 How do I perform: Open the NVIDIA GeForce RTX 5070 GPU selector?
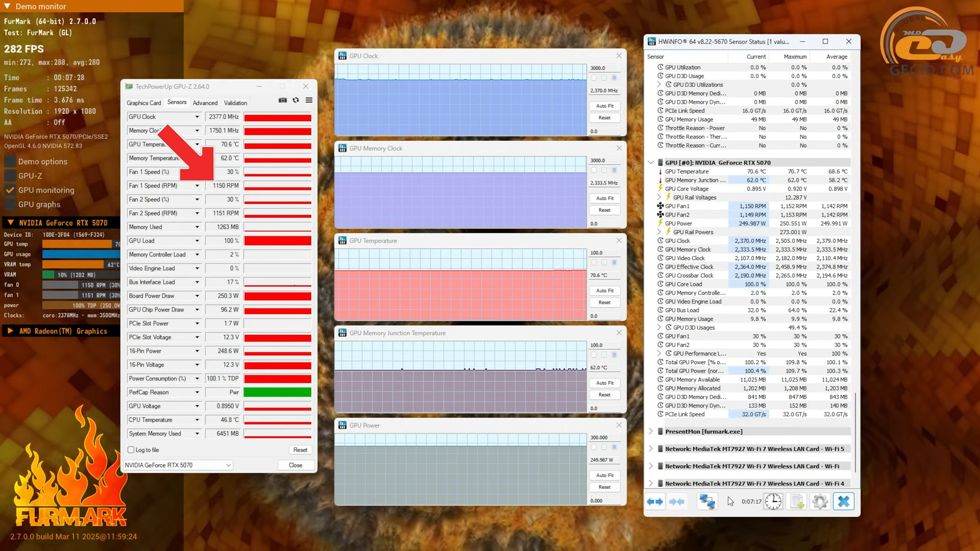point(178,465)
